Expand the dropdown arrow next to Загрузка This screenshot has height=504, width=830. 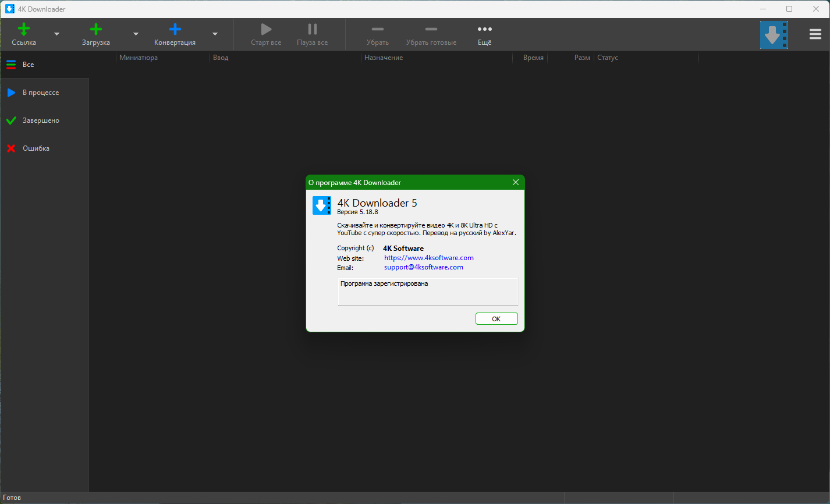[x=136, y=34]
